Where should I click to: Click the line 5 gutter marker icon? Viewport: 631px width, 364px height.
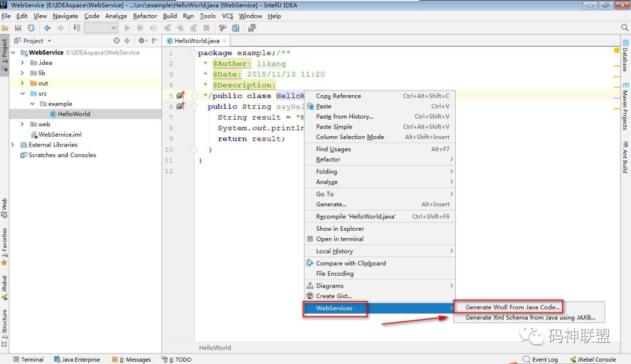point(181,95)
